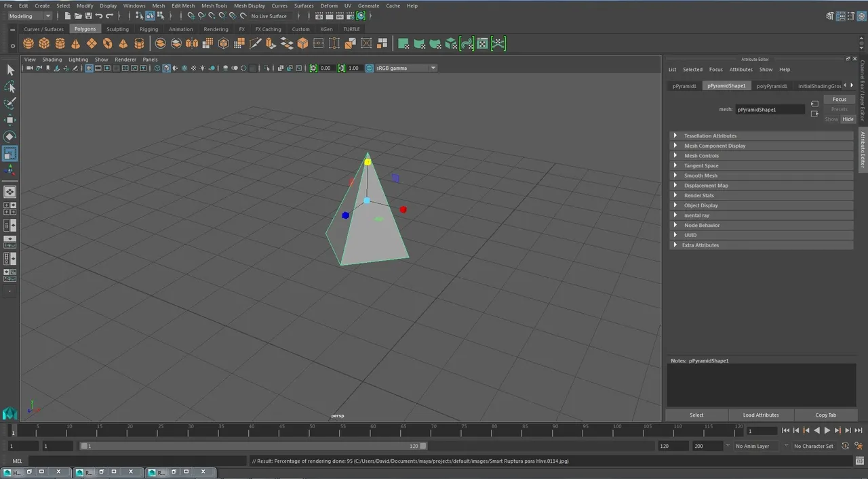Click the Hide button
The image size is (868, 479).
coord(848,119)
